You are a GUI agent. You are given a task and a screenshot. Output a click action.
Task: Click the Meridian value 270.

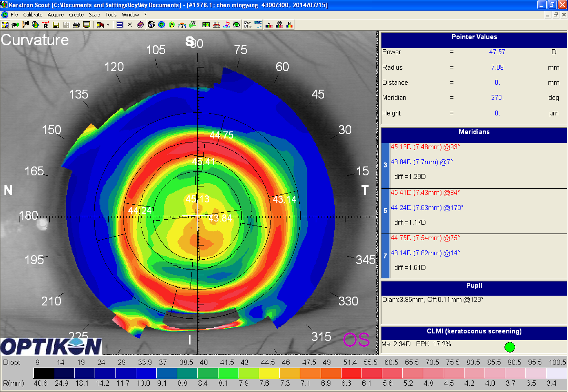(x=497, y=98)
